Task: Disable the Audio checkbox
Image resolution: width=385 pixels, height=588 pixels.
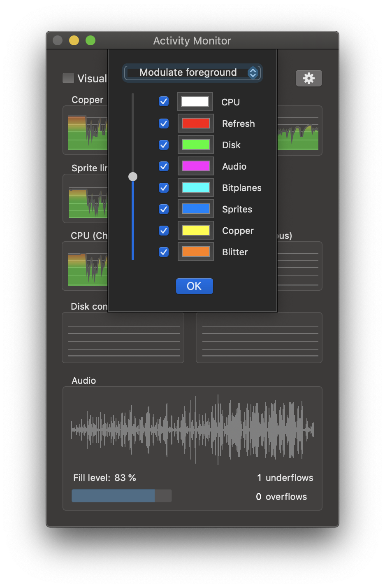Action: click(x=164, y=166)
